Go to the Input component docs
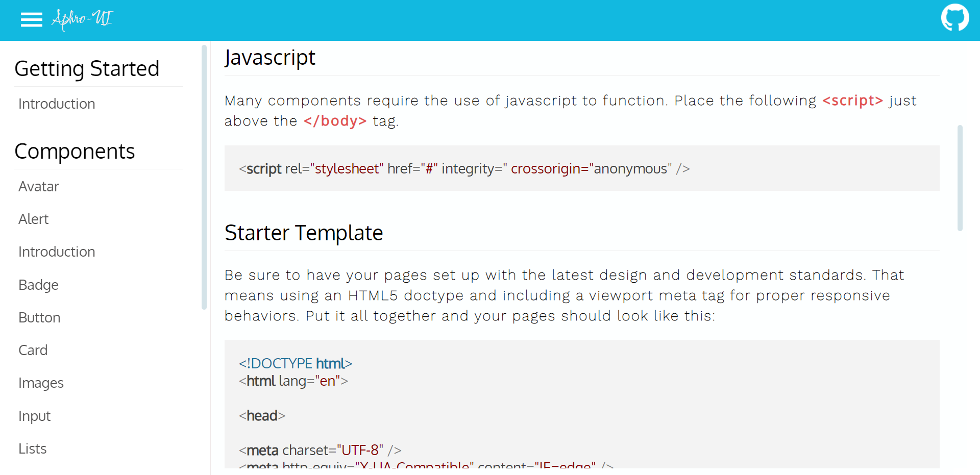The image size is (980, 475). point(34,416)
